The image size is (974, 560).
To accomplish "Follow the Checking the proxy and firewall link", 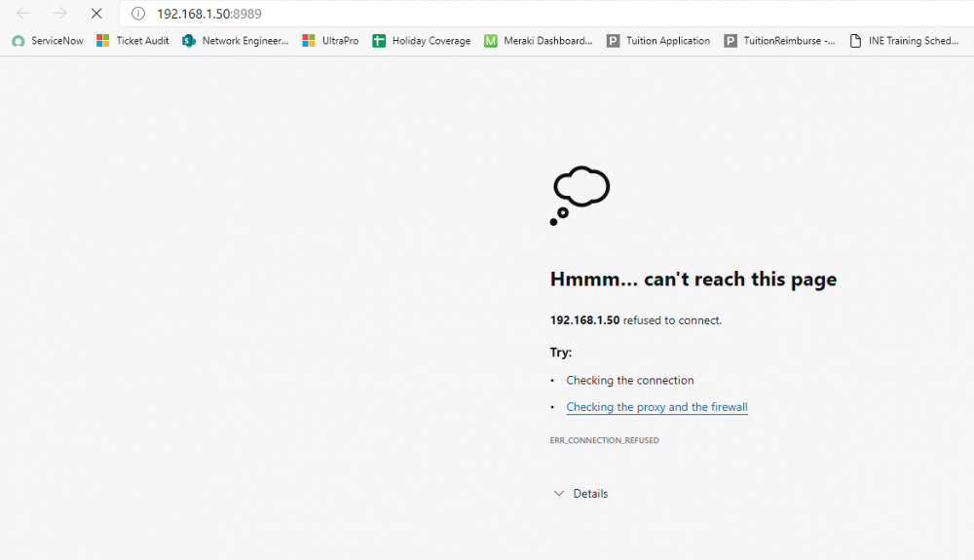I will pyautogui.click(x=656, y=407).
